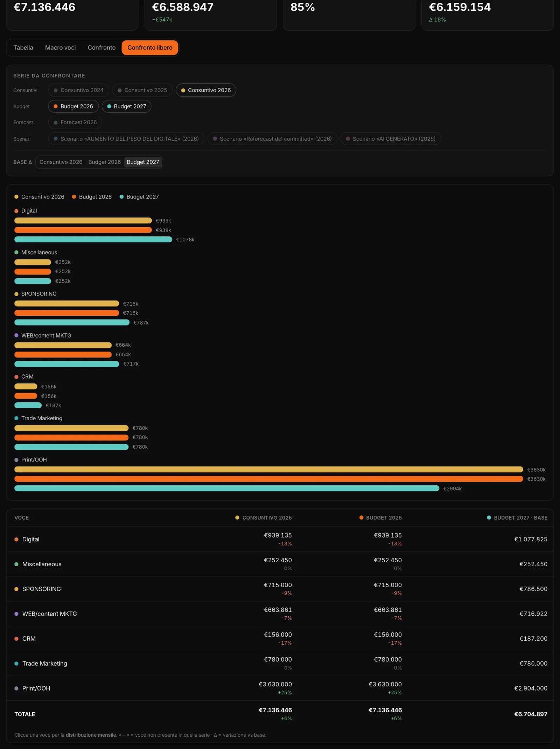The width and height of the screenshot is (560, 749).
Task: Click the CRM Budget 2027 bar €187k
Action: pos(28,405)
